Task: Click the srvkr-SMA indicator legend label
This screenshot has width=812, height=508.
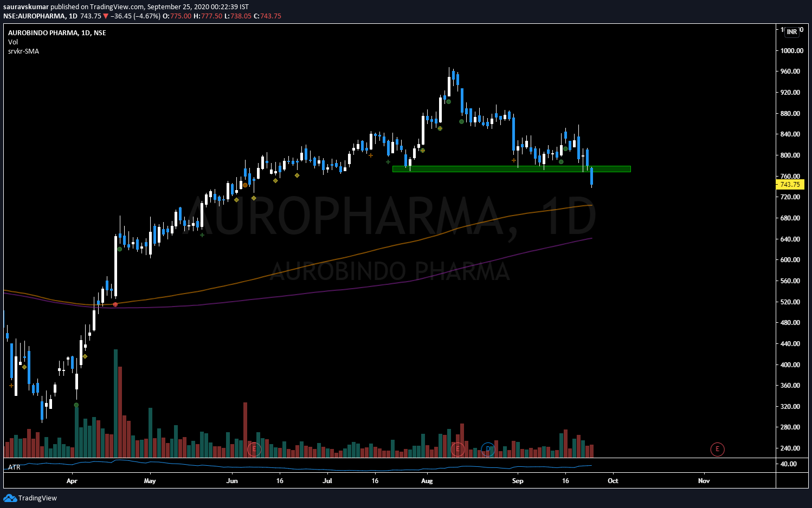Action: point(23,51)
